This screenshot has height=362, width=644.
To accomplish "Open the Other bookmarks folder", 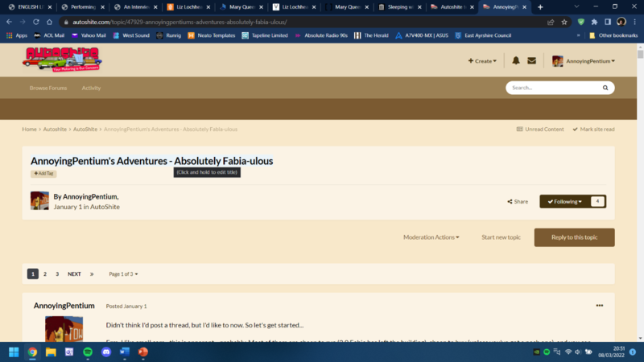I will point(613,35).
